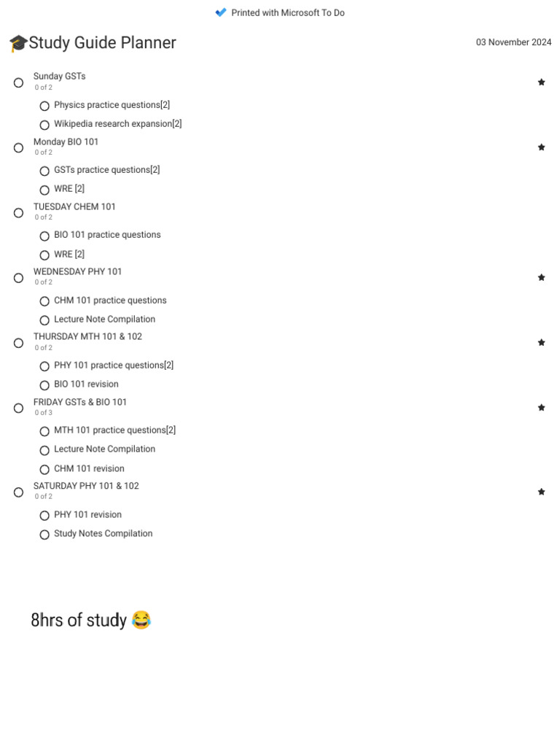Check the BIO 101 practice questions step
This screenshot has width=560, height=747.
pos(44,236)
